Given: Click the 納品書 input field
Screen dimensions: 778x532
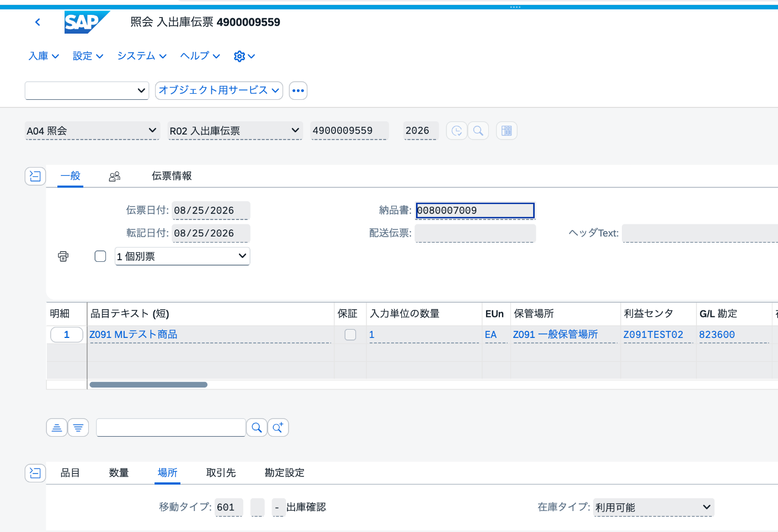Looking at the screenshot, I should (475, 211).
